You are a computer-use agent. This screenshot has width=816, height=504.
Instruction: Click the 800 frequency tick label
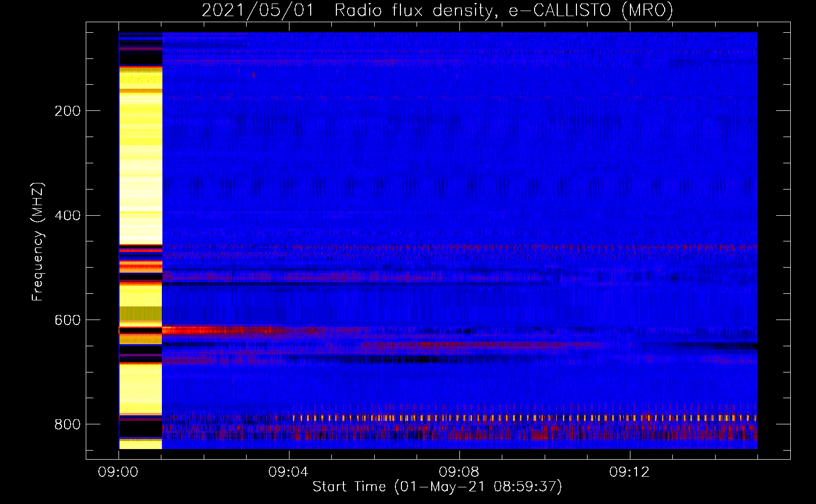tap(68, 425)
